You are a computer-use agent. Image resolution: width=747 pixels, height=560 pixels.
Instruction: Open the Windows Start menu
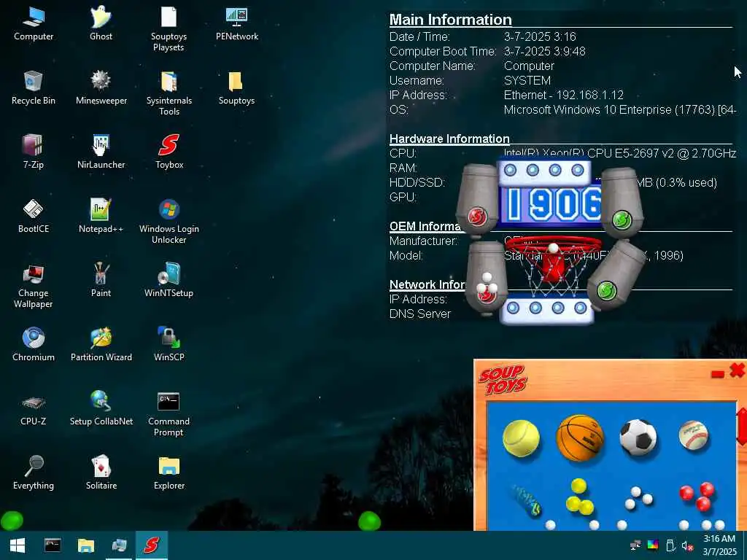pyautogui.click(x=18, y=545)
